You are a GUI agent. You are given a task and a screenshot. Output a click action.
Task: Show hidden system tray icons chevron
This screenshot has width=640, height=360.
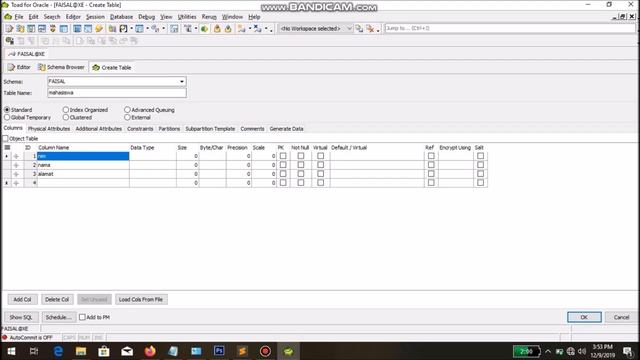[x=548, y=351]
